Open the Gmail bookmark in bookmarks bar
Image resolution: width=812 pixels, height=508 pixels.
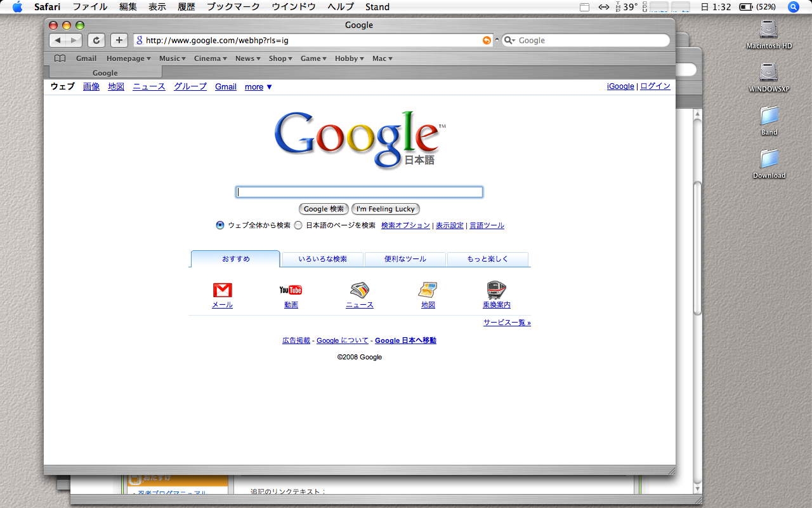point(86,58)
